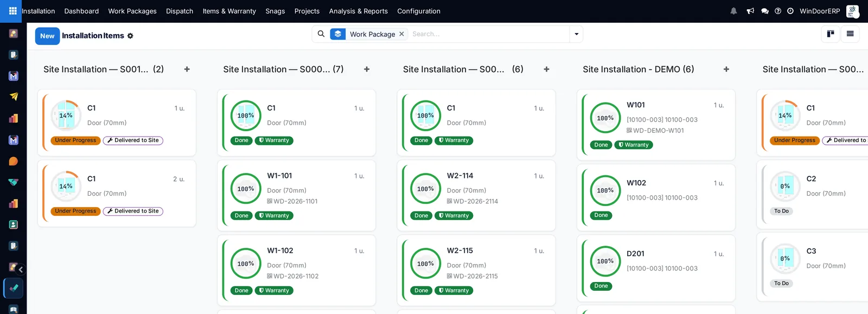Click the New button
This screenshot has height=314, width=868.
(47, 36)
